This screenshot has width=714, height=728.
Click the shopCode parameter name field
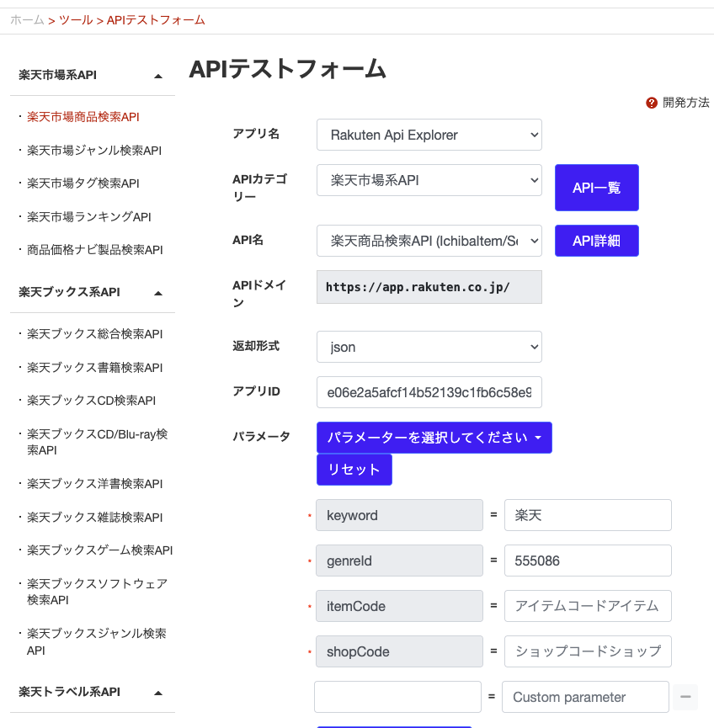(399, 651)
